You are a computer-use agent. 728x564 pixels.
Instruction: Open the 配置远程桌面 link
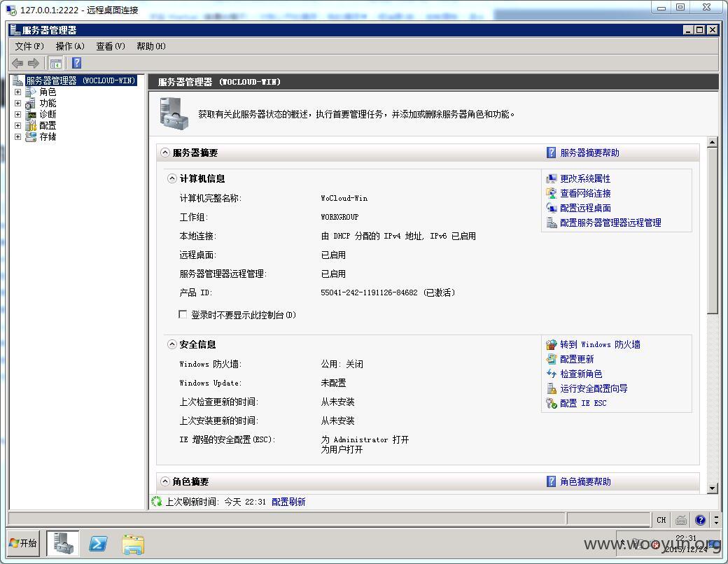585,208
